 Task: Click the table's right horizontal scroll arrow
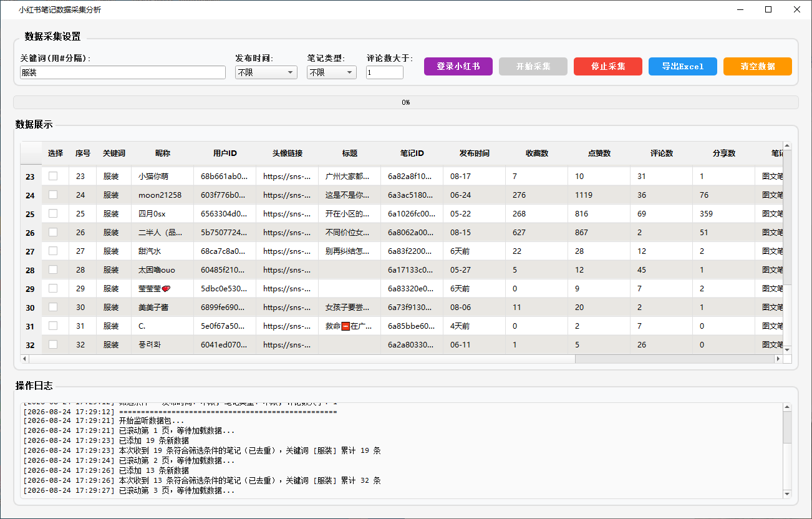coord(778,359)
